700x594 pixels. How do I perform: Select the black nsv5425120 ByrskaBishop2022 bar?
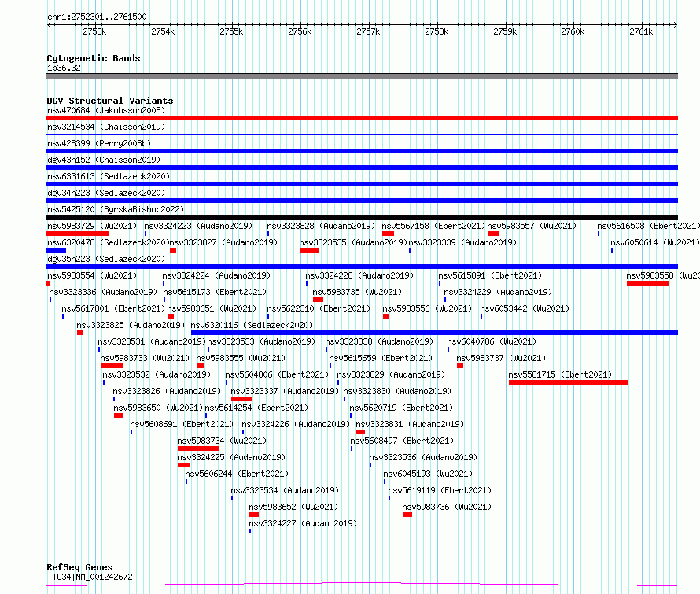click(x=362, y=217)
